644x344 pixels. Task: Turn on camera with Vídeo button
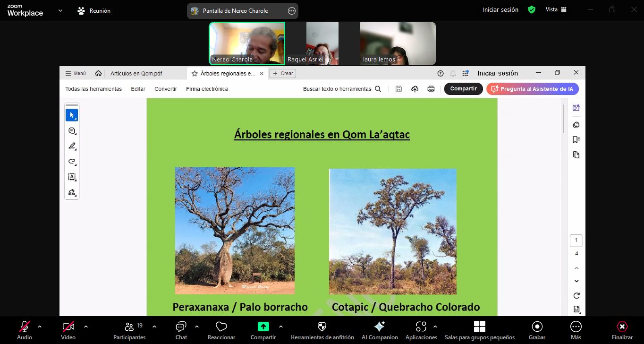click(68, 327)
